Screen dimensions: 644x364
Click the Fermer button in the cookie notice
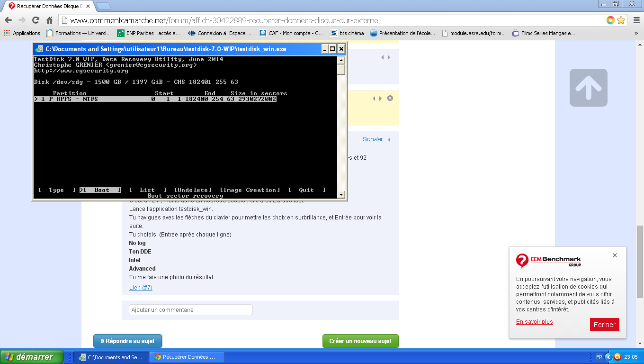605,325
